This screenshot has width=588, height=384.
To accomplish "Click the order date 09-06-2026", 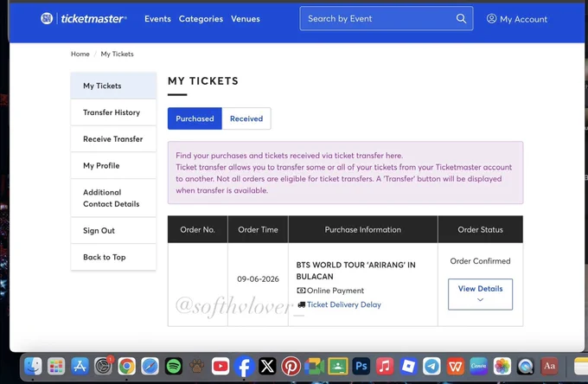I will [x=258, y=279].
